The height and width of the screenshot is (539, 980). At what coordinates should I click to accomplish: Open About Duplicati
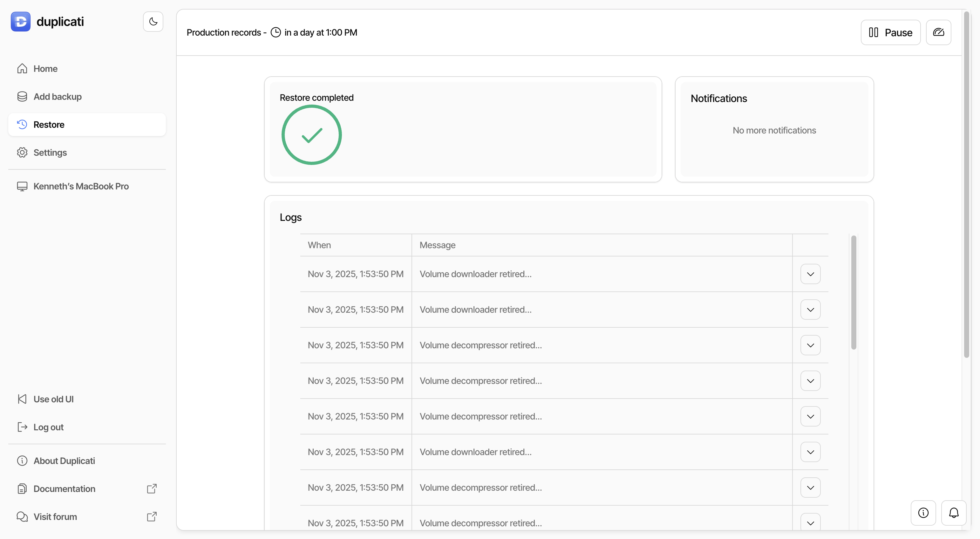(x=64, y=461)
